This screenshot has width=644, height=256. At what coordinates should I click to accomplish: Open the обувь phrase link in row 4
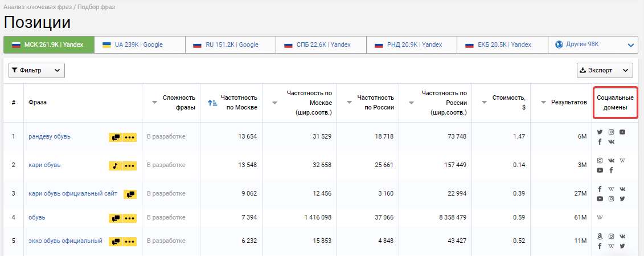(x=37, y=217)
